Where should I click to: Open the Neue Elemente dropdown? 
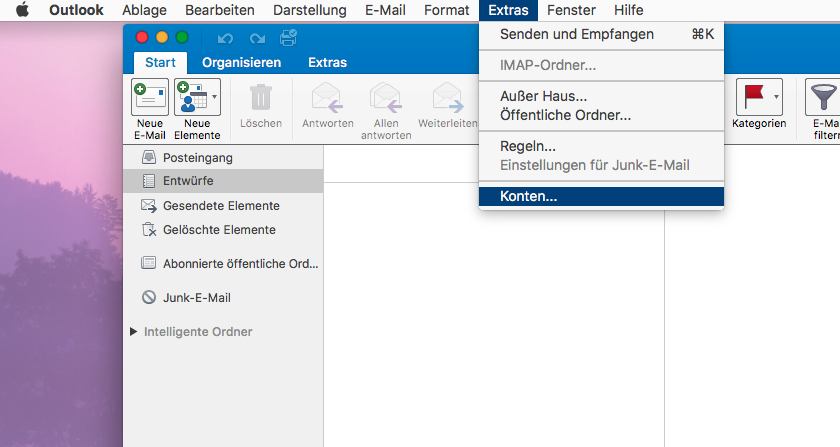[x=214, y=97]
